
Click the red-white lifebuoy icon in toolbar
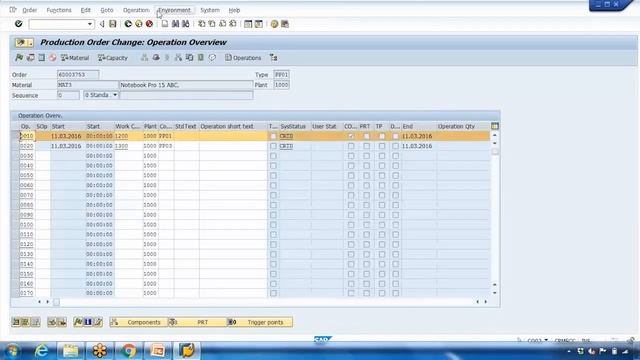coord(53,58)
